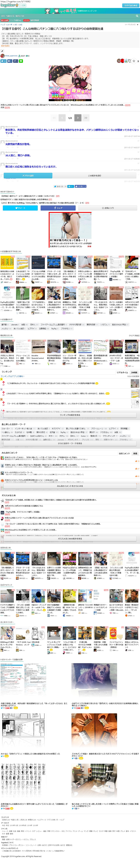Expand ランキングの続きを見る
The height and width of the screenshot is (868, 140).
(x=70, y=415)
